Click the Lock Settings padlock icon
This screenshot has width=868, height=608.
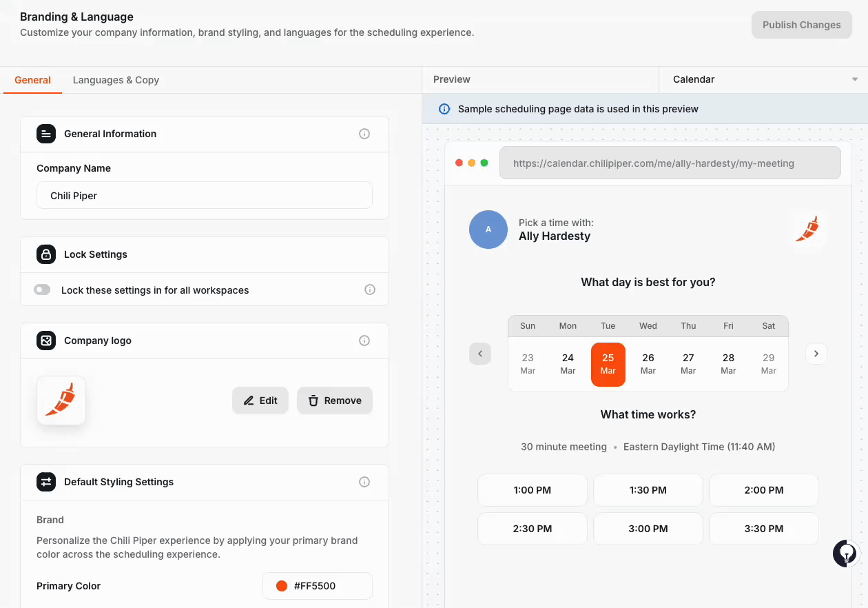coord(46,254)
